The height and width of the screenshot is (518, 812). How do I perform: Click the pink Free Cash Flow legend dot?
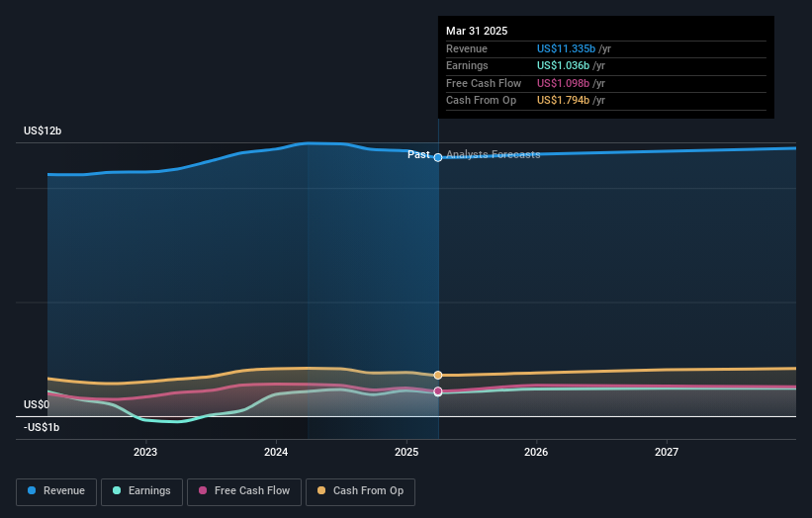click(x=203, y=490)
